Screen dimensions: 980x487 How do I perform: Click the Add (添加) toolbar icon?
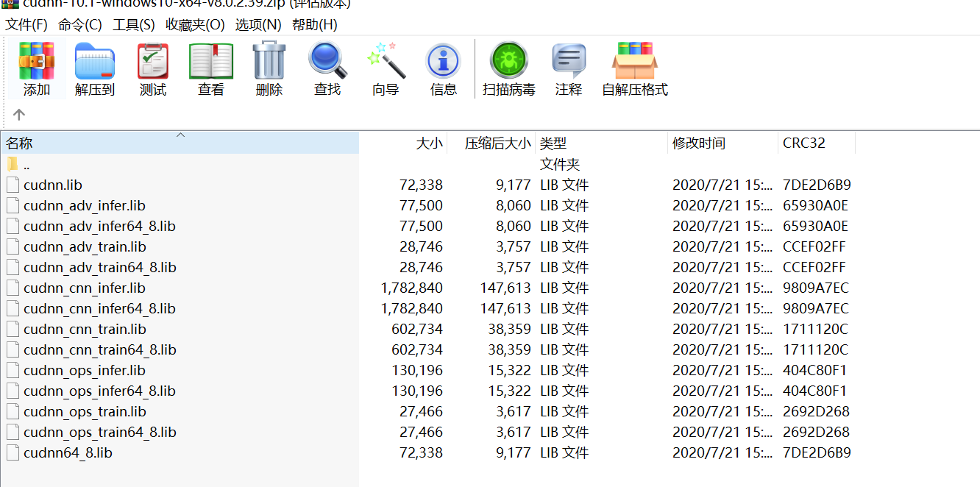coord(37,61)
